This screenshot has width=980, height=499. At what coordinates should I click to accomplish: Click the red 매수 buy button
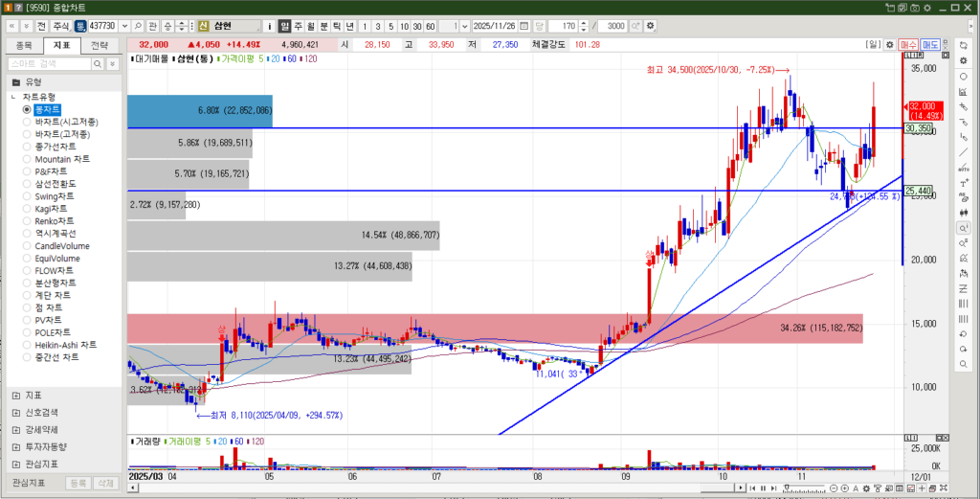(908, 44)
